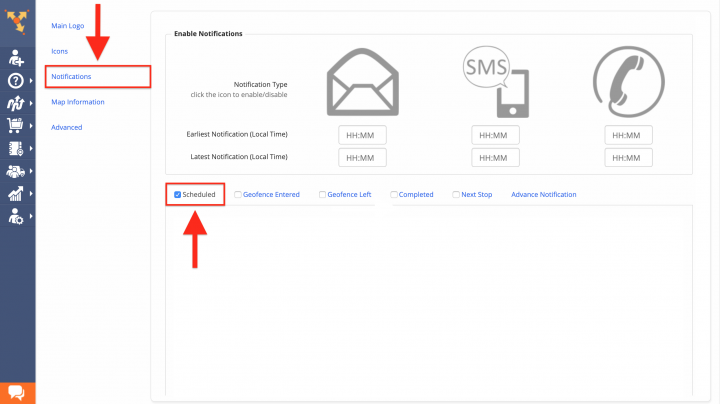Switch to the Geofence Entered tab
Viewport: 720px width, 404px height.
271,195
